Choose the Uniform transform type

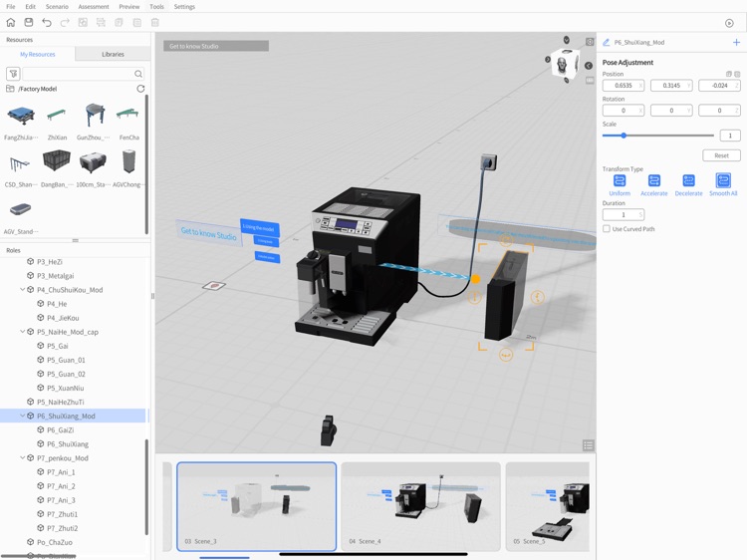click(620, 181)
